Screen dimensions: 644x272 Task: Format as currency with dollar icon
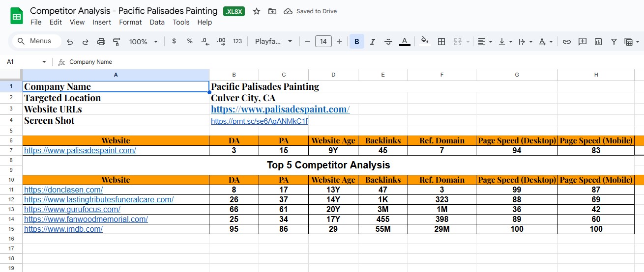pyautogui.click(x=174, y=42)
